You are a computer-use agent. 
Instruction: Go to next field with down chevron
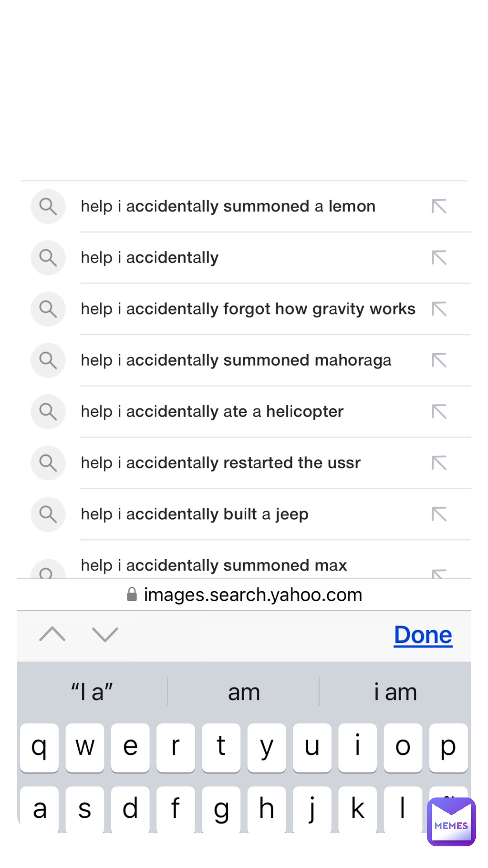click(105, 634)
